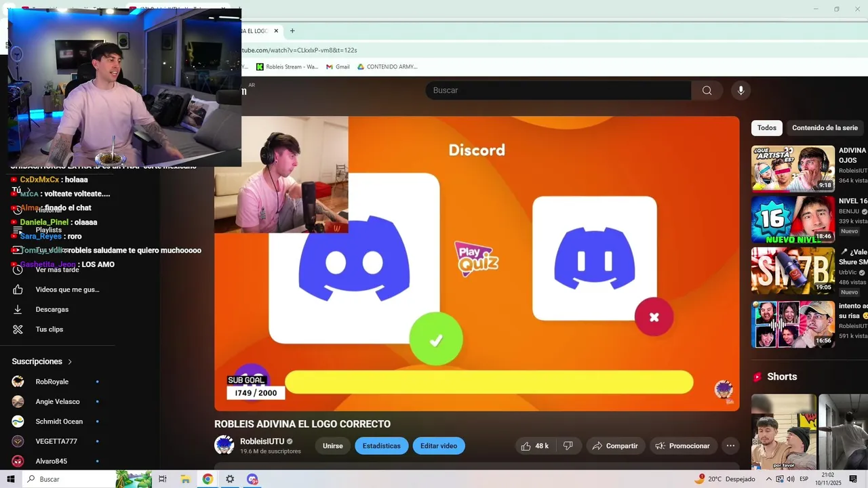The image size is (868, 488).
Task: Open Tus clips scissors entry
Action: 50,329
